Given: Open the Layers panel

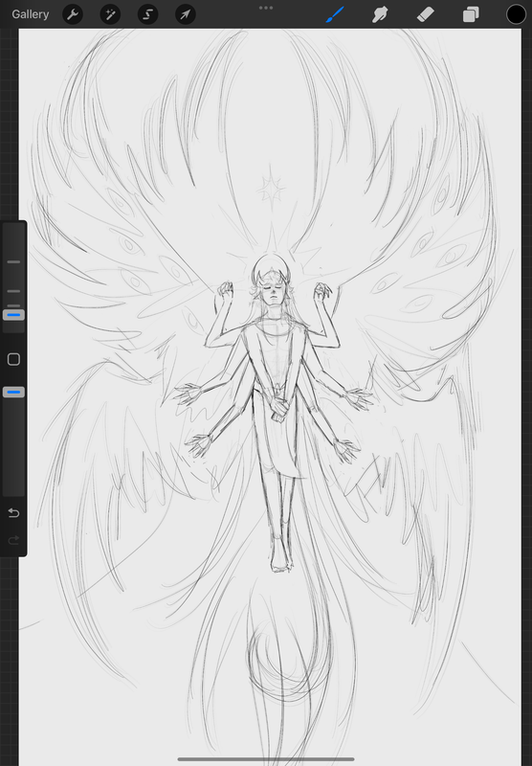Looking at the screenshot, I should (471, 14).
